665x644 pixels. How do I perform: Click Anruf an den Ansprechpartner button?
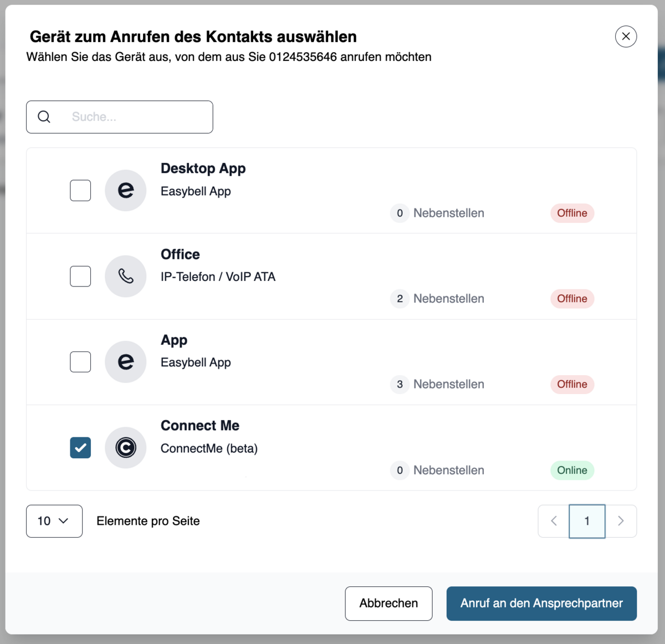[x=541, y=604]
